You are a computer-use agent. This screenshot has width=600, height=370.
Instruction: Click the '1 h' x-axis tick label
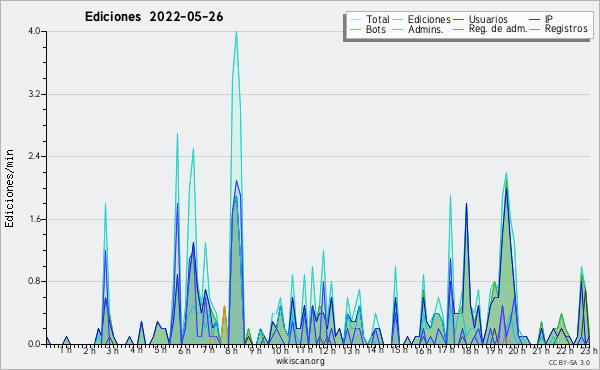[x=65, y=350]
